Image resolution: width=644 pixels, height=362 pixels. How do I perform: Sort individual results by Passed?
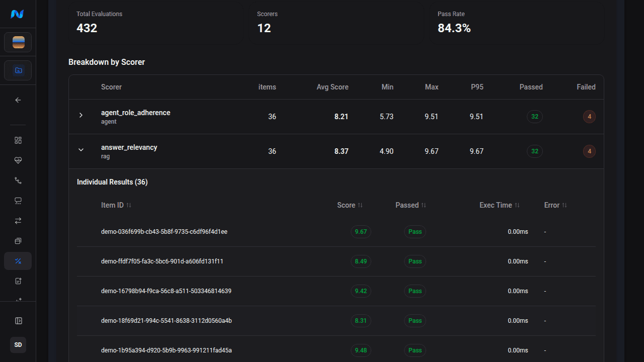pos(411,205)
